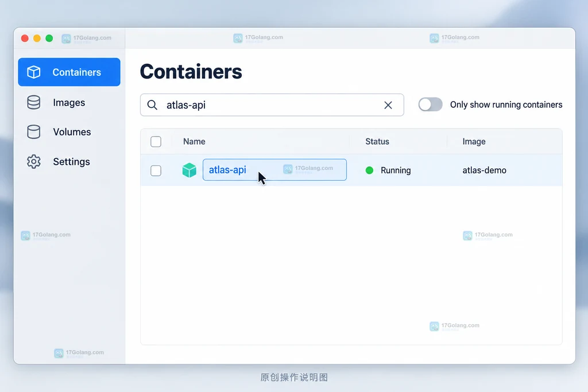Screen dimensions: 588x392
Task: Click the Status column header
Action: 377,142
